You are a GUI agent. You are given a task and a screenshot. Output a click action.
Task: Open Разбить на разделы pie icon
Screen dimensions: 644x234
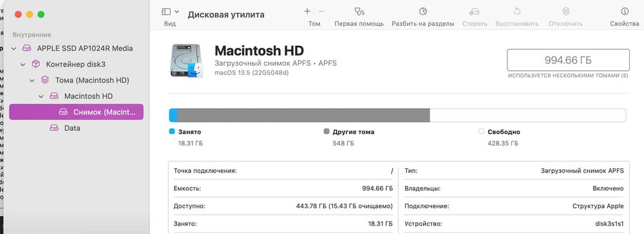pyautogui.click(x=422, y=12)
